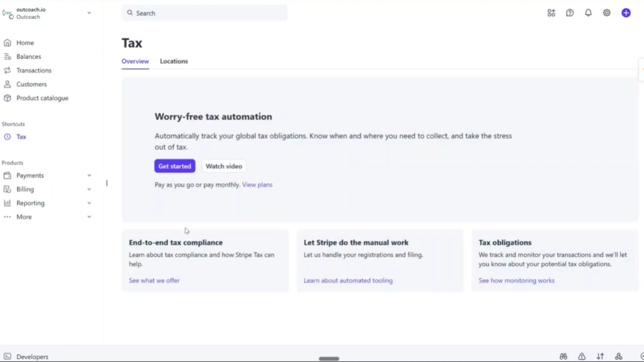Image resolution: width=644 pixels, height=362 pixels.
Task: Open Learn about automated tooling link
Action: [x=348, y=281]
